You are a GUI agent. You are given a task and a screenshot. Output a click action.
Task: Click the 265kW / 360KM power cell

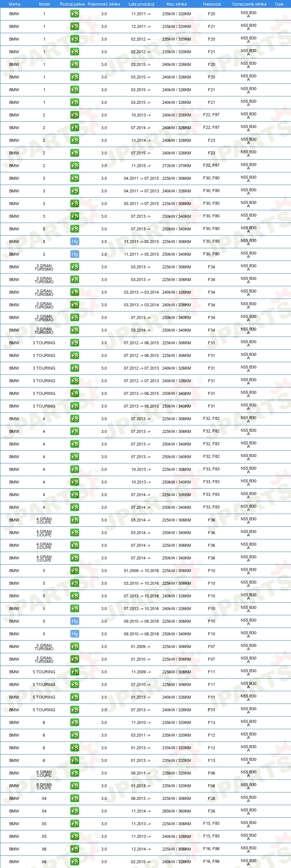click(176, 811)
